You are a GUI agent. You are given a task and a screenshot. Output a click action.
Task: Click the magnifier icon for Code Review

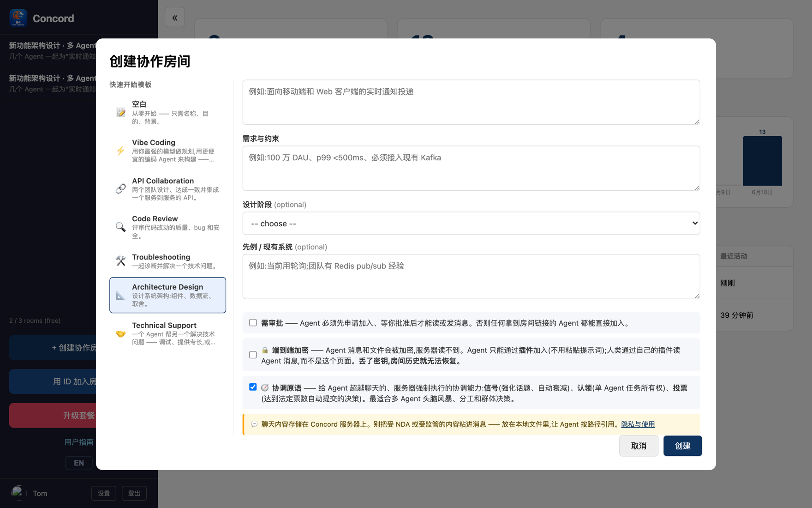click(x=120, y=227)
